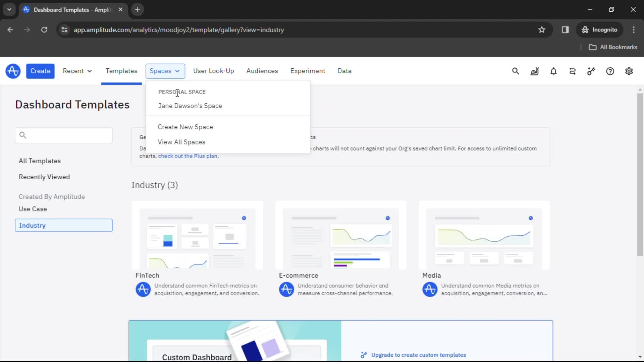
Task: Show All Templates
Action: point(40,161)
